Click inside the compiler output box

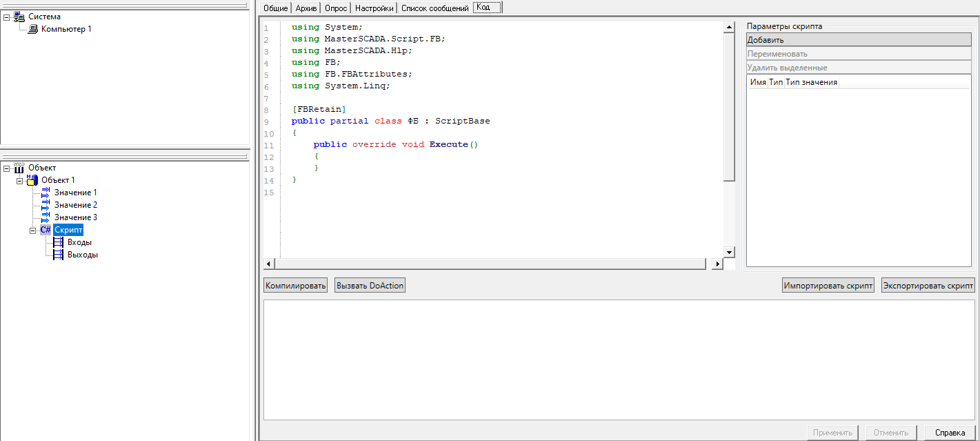click(x=619, y=359)
